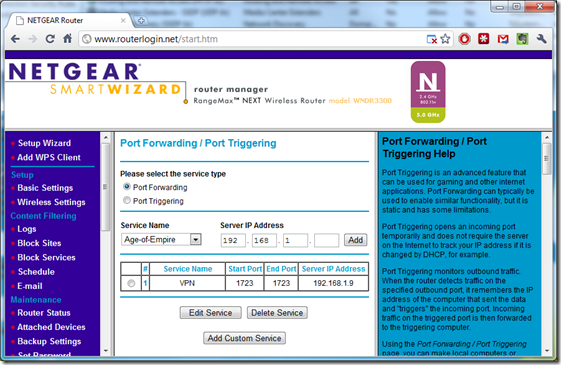Select the VPN service row radio
The height and width of the screenshot is (365, 561).
tap(131, 283)
